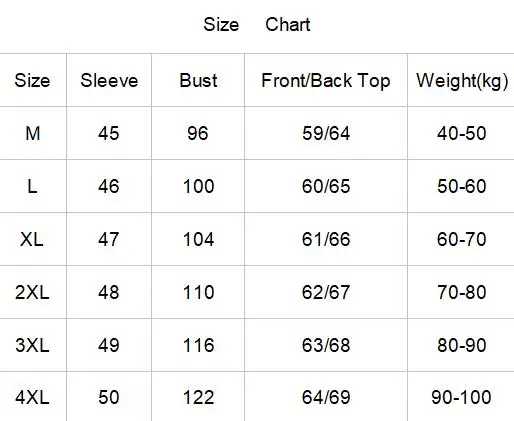The height and width of the screenshot is (421, 514).
Task: Select the L size row label
Action: pyautogui.click(x=32, y=186)
